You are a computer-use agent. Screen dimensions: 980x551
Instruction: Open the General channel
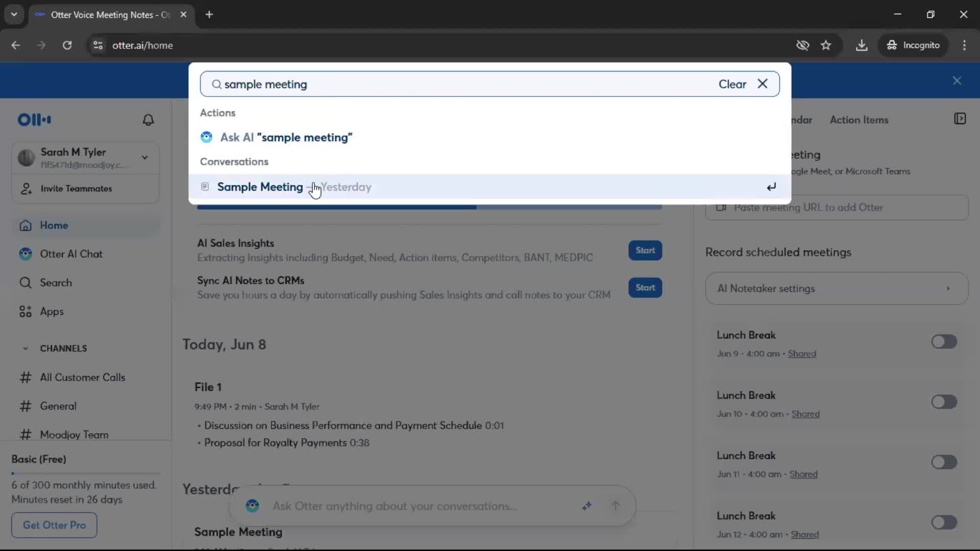point(86,407)
